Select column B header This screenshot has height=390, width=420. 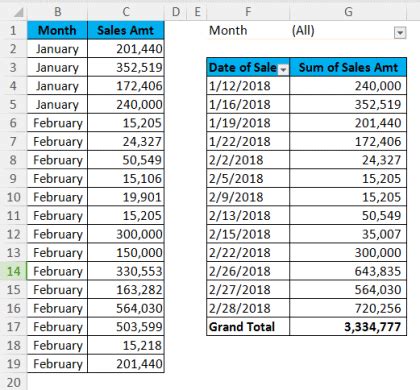(x=57, y=12)
